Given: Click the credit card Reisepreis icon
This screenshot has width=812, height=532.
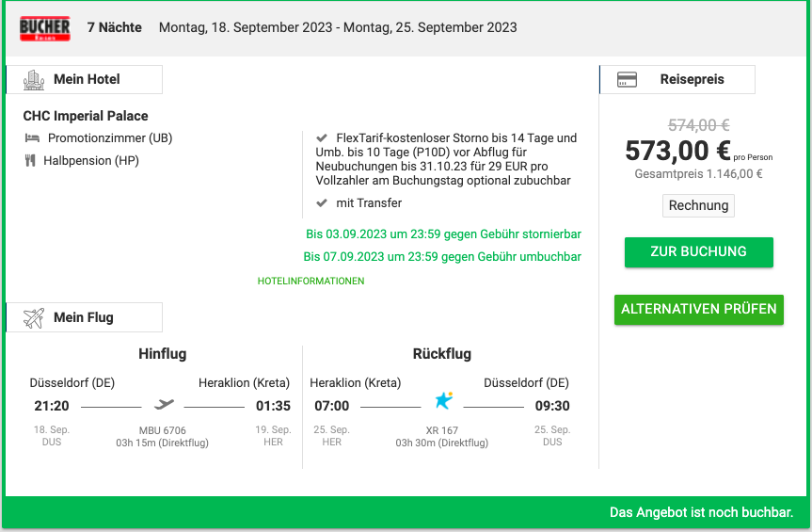Looking at the screenshot, I should pyautogui.click(x=628, y=80).
